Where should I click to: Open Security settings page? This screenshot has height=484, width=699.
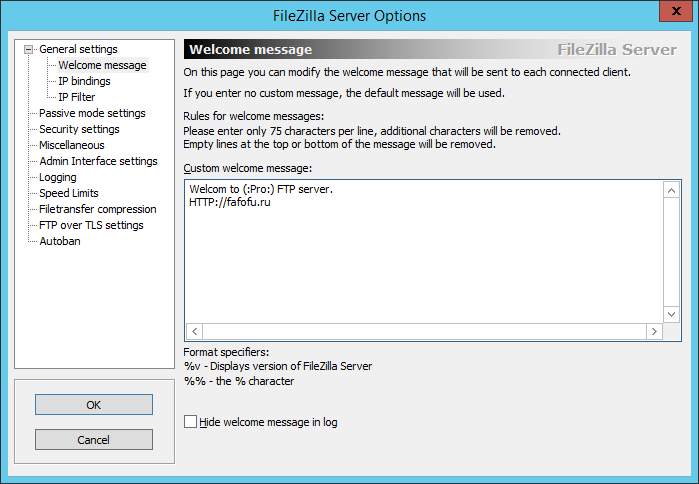coord(79,129)
